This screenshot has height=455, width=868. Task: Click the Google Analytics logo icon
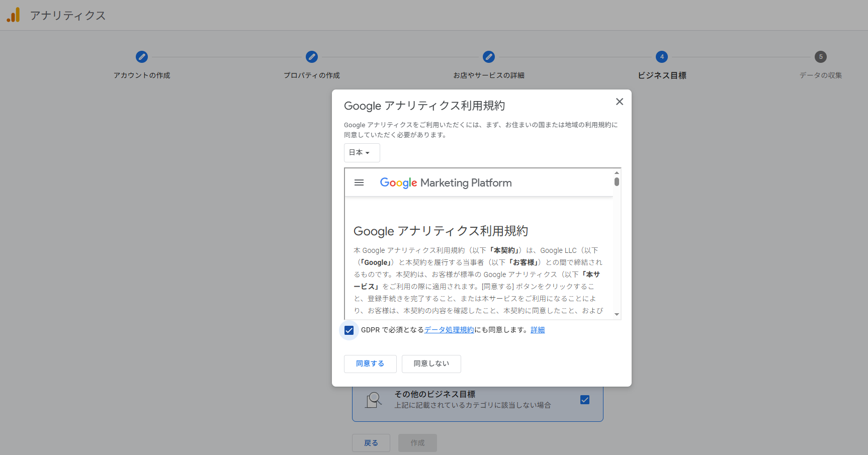point(13,15)
